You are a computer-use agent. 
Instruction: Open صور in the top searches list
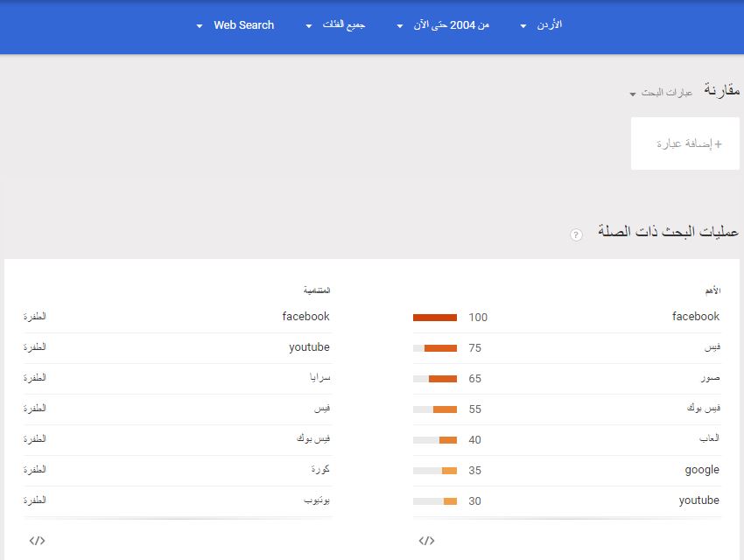pyautogui.click(x=711, y=378)
